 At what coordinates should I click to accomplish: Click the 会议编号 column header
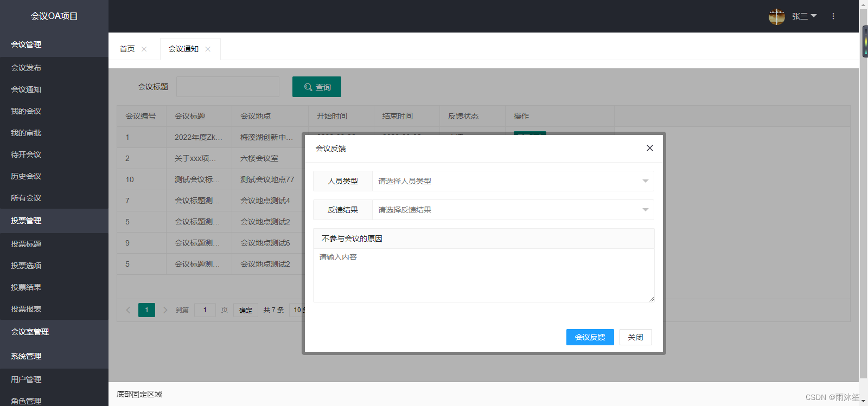pos(141,116)
